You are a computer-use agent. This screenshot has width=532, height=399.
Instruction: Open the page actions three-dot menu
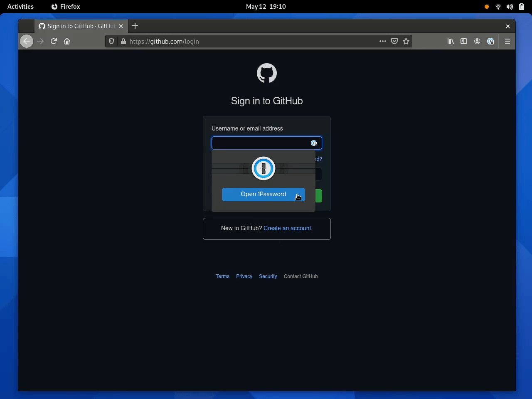382,41
